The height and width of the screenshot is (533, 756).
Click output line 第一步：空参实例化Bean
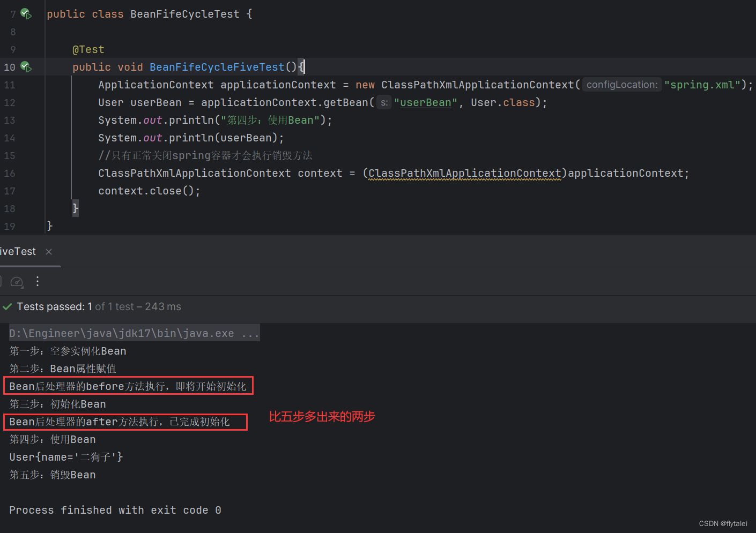(68, 351)
